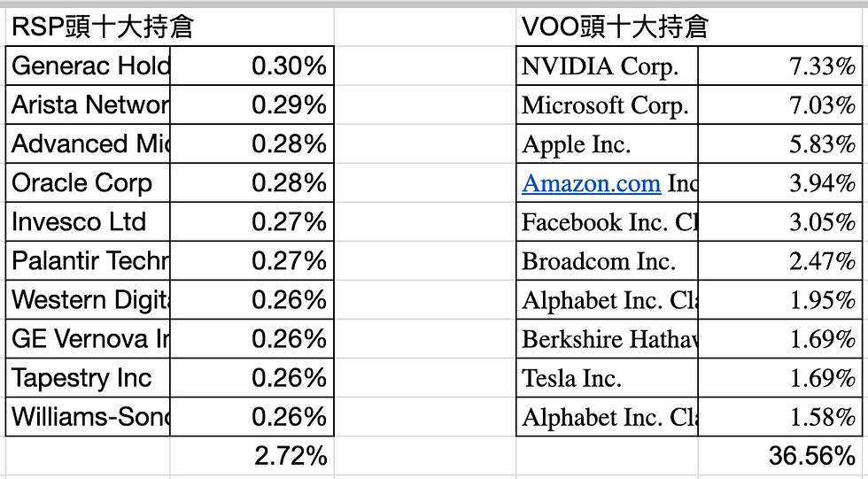
Task: Select the Berkshire Hathaway cell
Action: [608, 338]
